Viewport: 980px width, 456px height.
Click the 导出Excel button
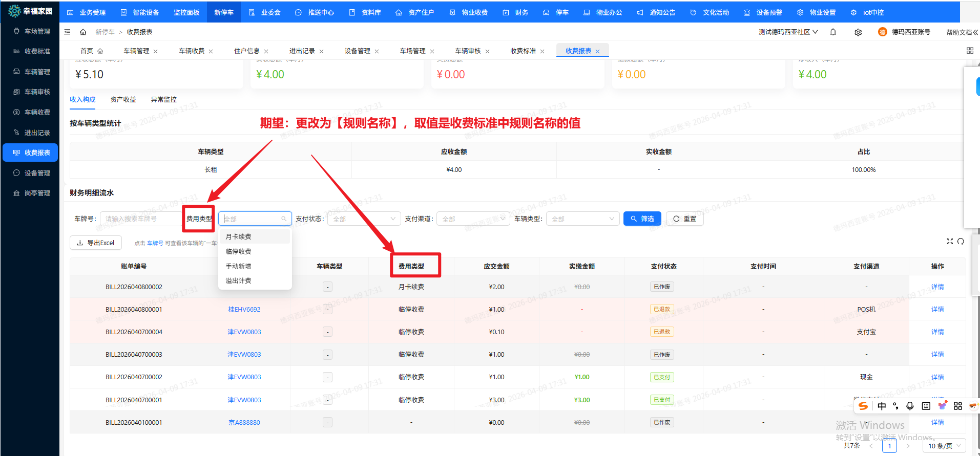pos(96,243)
